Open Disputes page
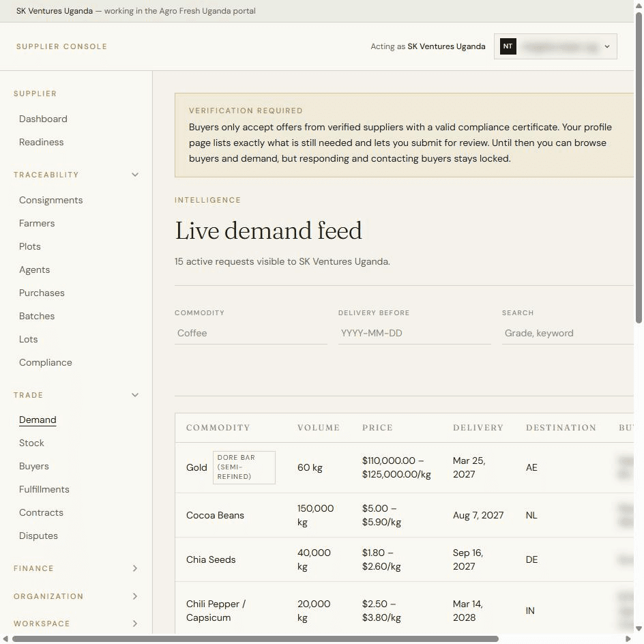This screenshot has width=644, height=644. point(39,536)
